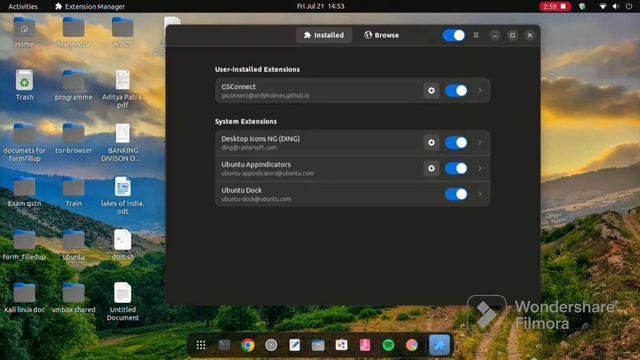Select the Trash icon on desktop

coord(24,85)
